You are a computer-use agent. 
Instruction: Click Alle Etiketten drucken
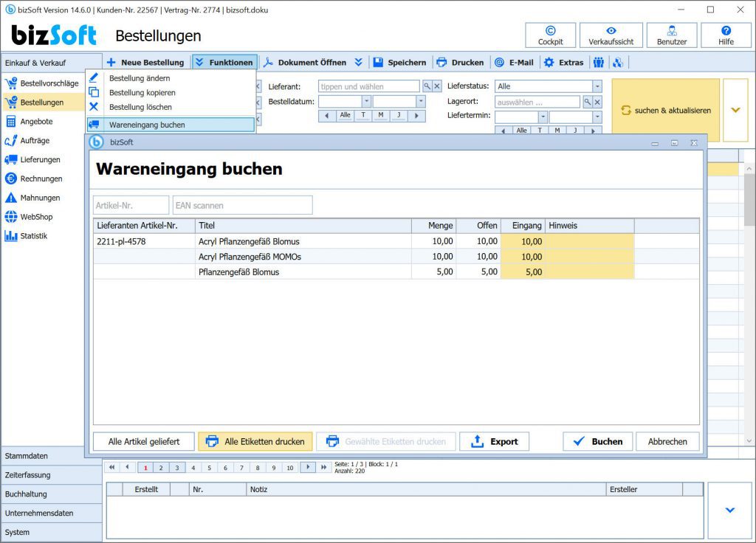click(x=255, y=441)
